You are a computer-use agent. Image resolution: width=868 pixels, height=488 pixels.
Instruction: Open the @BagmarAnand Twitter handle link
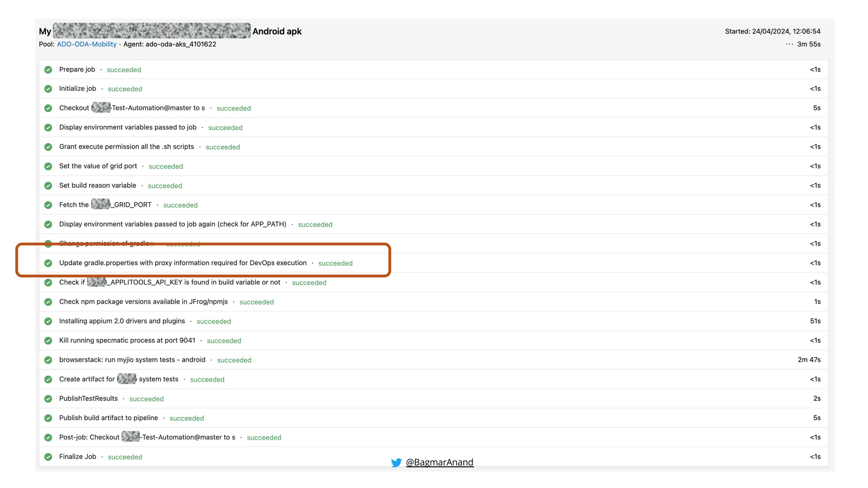pos(440,462)
